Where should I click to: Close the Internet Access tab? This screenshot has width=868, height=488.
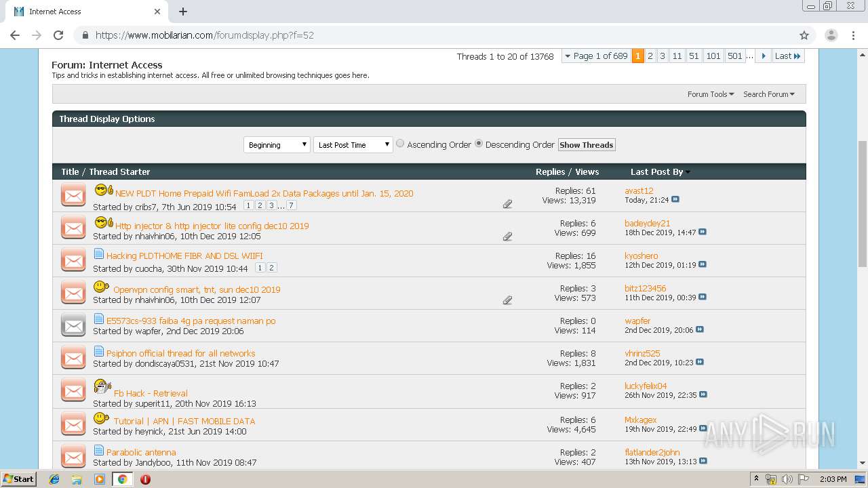157,12
